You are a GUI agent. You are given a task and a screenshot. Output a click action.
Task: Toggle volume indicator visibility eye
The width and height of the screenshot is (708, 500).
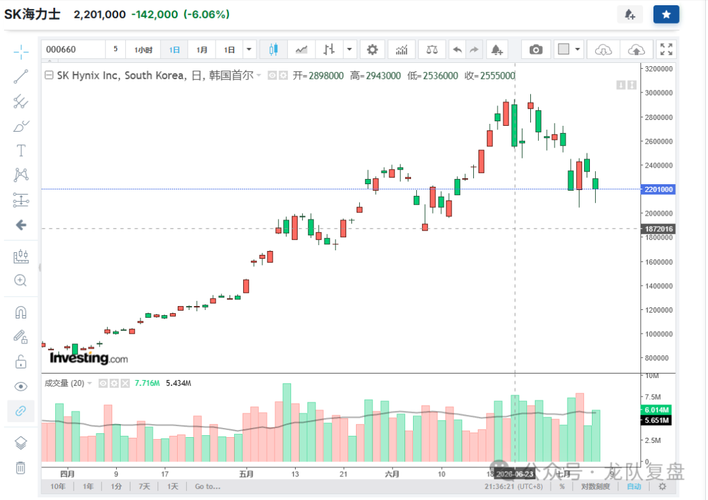(x=103, y=383)
